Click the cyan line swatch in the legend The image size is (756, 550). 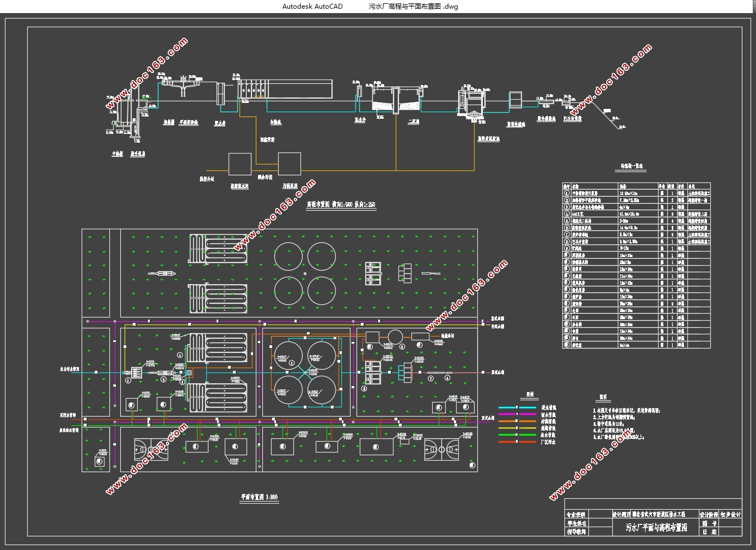pyautogui.click(x=518, y=407)
